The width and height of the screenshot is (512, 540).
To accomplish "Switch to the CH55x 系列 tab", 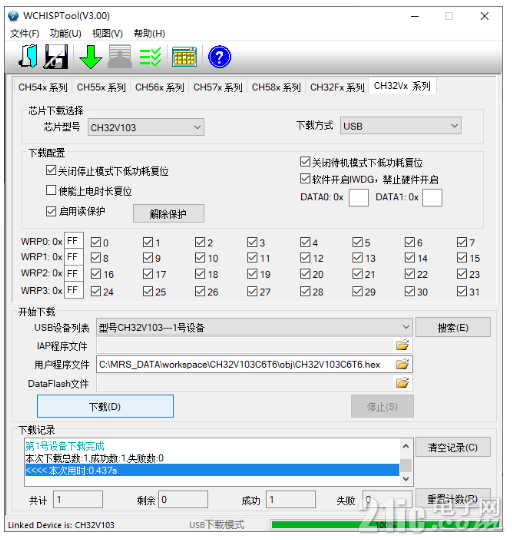I will pyautogui.click(x=101, y=87).
